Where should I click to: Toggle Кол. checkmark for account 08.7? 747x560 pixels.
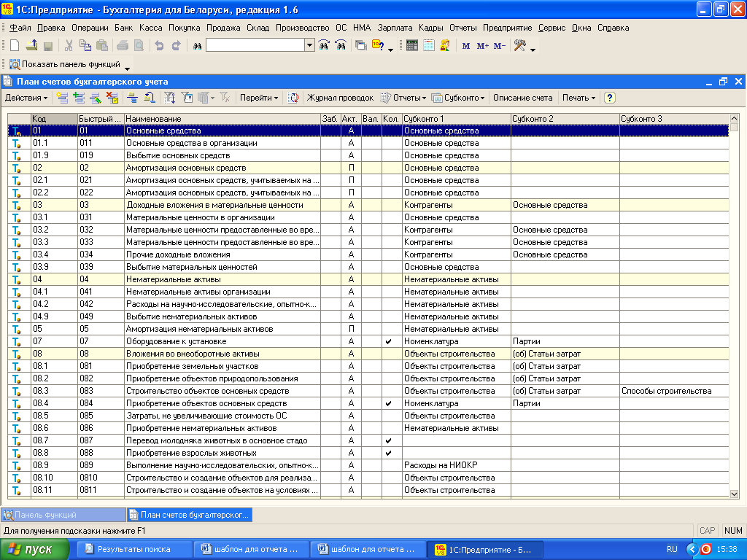coord(389,440)
